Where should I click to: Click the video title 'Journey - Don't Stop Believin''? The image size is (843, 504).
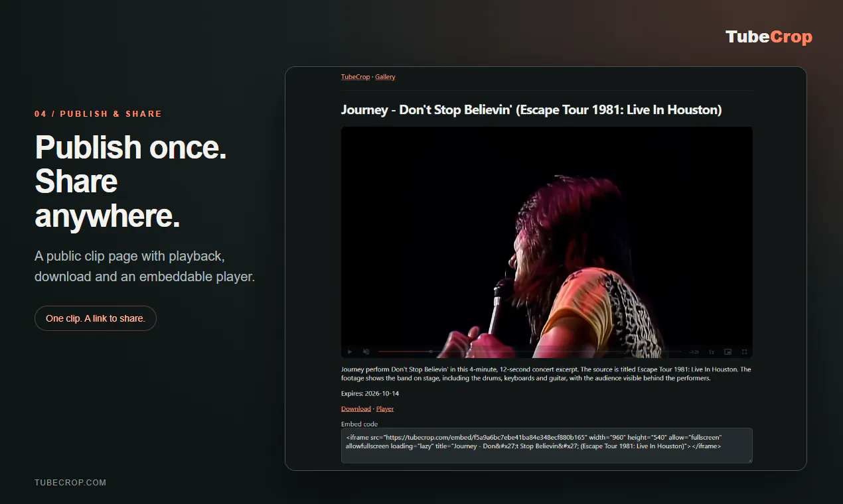pos(531,110)
